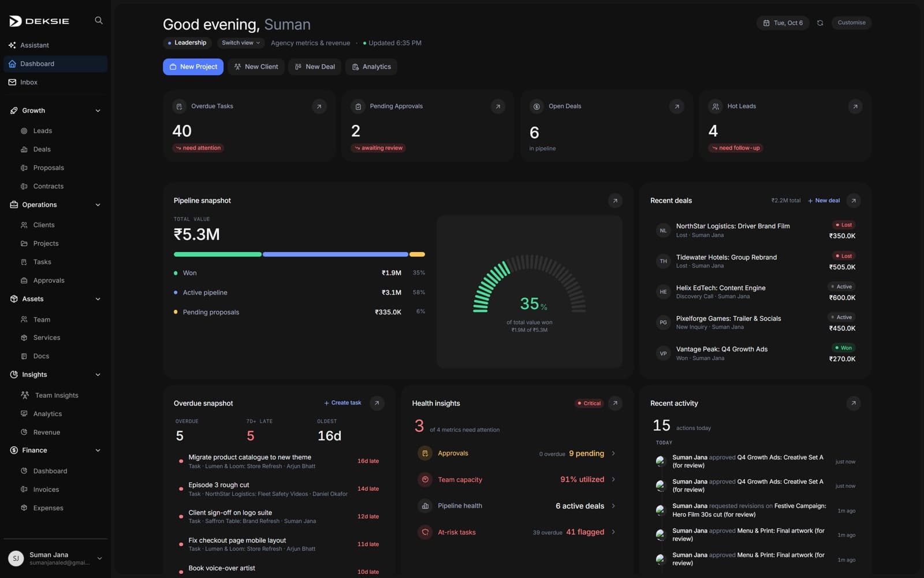Click the Leadership view badge
Image resolution: width=924 pixels, height=578 pixels.
point(187,43)
